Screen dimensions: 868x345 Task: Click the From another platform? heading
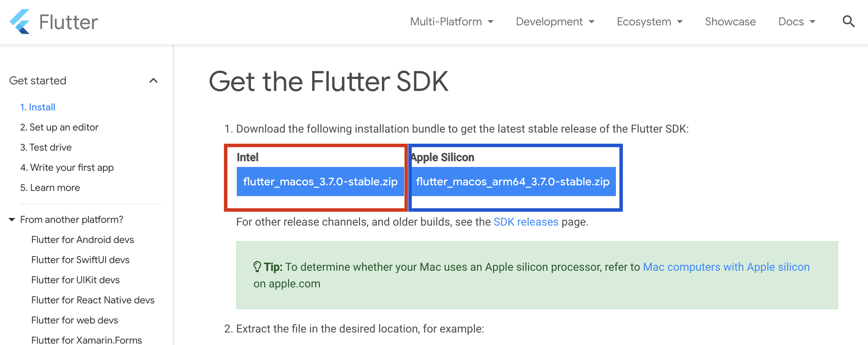pyautogui.click(x=72, y=219)
